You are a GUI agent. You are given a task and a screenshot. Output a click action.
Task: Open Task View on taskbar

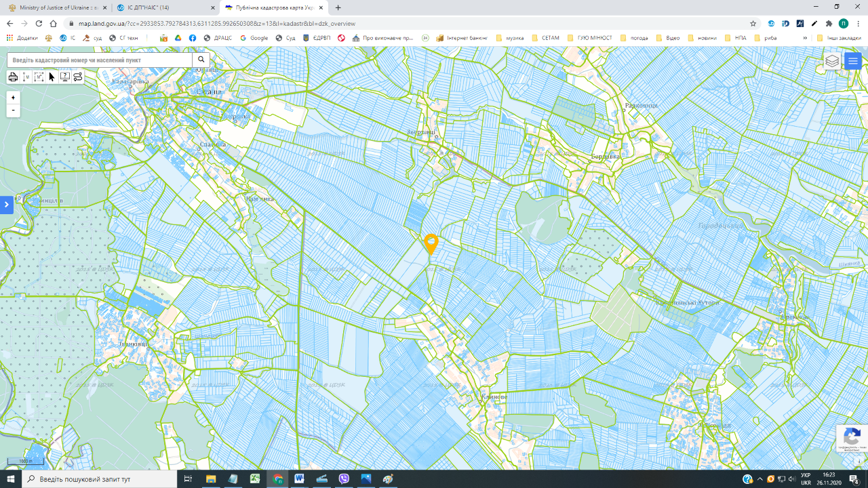pos(188,479)
